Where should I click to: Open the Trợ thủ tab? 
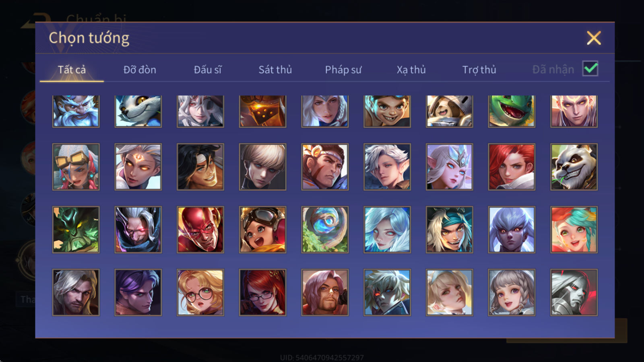tap(479, 70)
